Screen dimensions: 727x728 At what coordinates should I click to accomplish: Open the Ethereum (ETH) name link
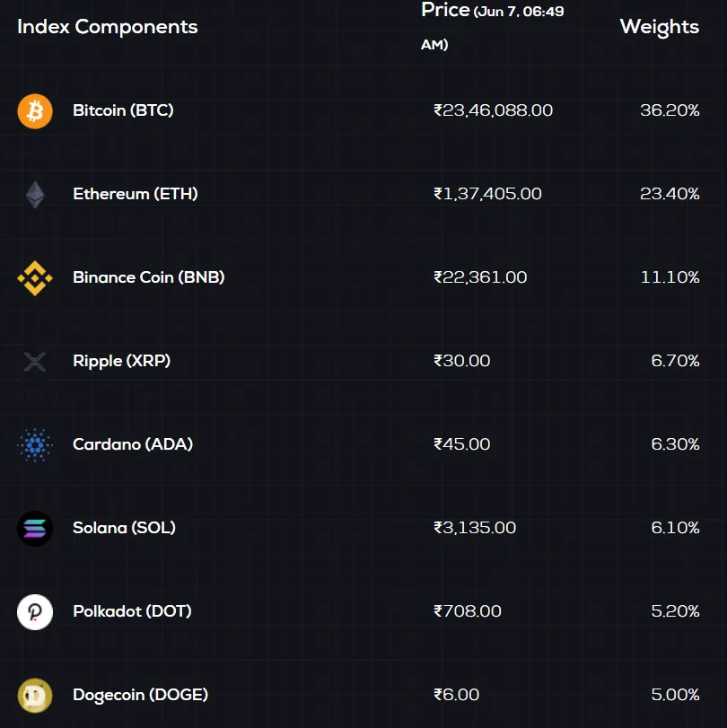[136, 194]
